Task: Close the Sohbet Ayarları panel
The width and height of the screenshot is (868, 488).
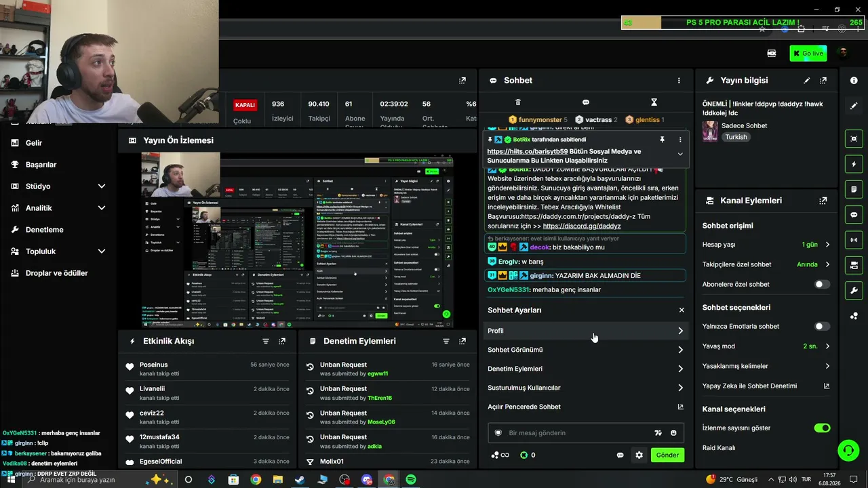Action: point(682,310)
